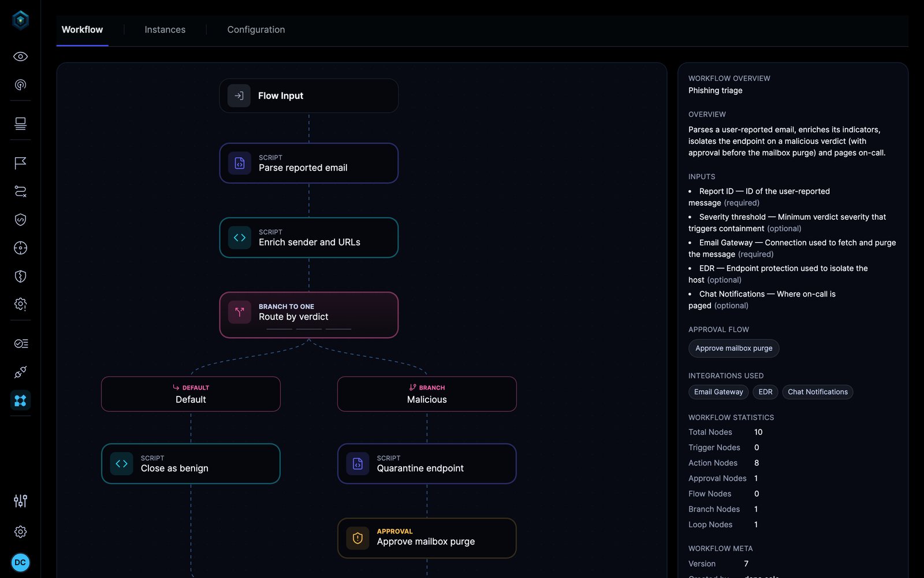This screenshot has height=578, width=924.
Task: Click the Chat Notifications integration chip
Action: click(x=818, y=392)
